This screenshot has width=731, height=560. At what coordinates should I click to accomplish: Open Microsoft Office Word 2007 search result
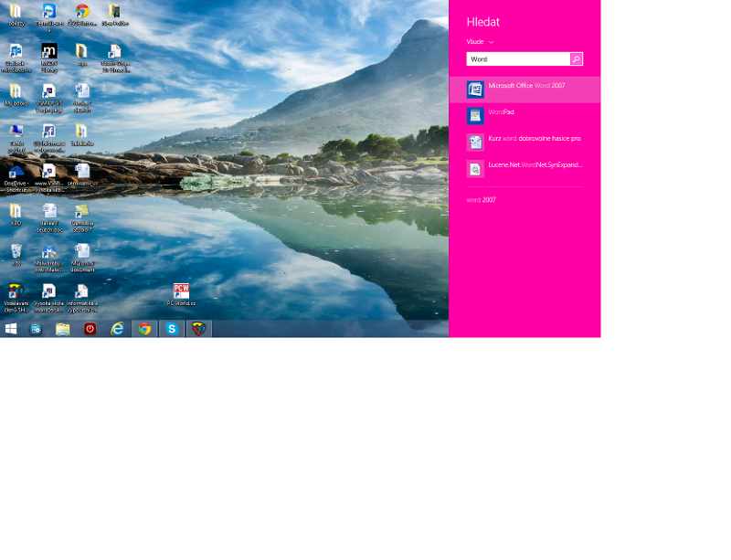point(524,90)
